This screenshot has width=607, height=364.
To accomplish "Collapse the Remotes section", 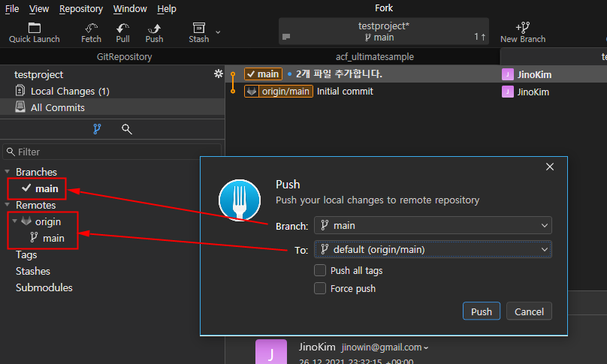I will point(7,205).
